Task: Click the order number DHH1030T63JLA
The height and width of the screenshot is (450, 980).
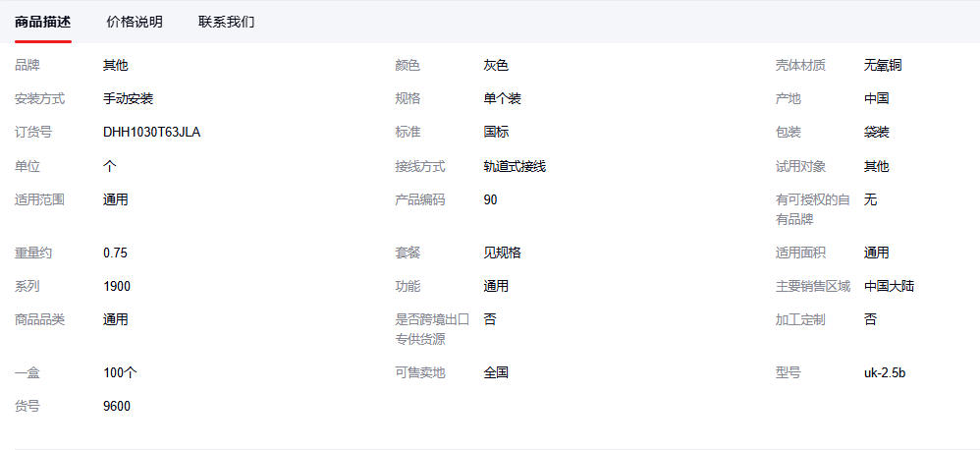Action: [151, 133]
